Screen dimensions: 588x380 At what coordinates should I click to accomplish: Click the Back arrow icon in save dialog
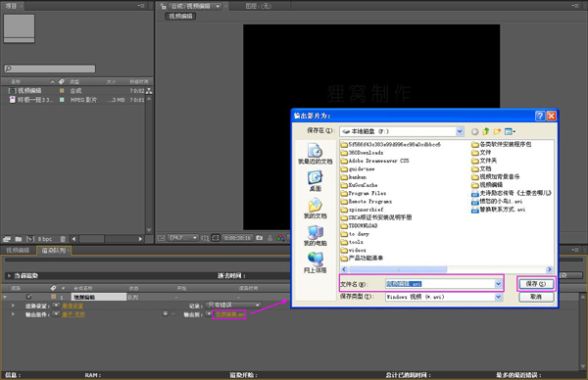474,131
